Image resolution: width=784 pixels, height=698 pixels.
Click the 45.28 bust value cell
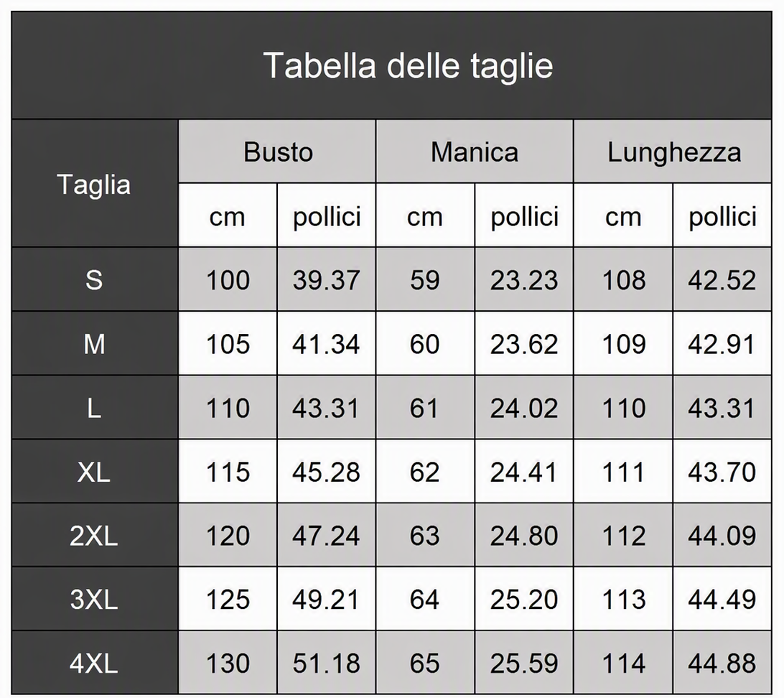[327, 472]
